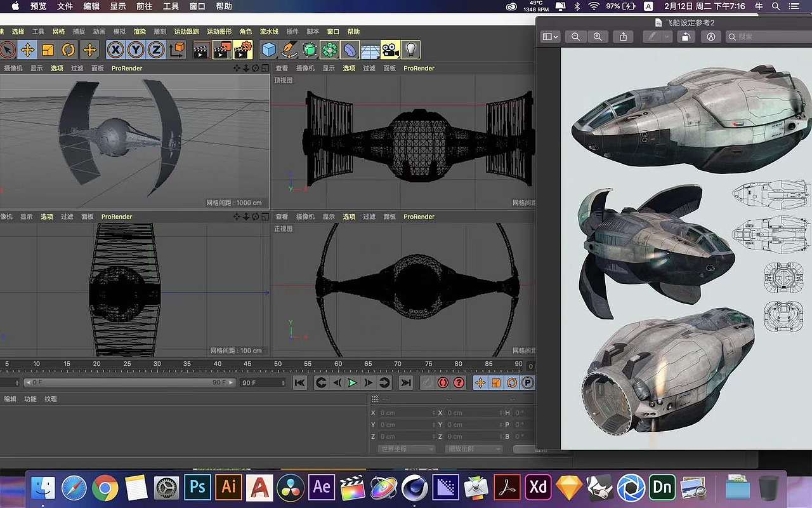Click frame 50 on the timeline ruler
The width and height of the screenshot is (812, 508).
277,364
